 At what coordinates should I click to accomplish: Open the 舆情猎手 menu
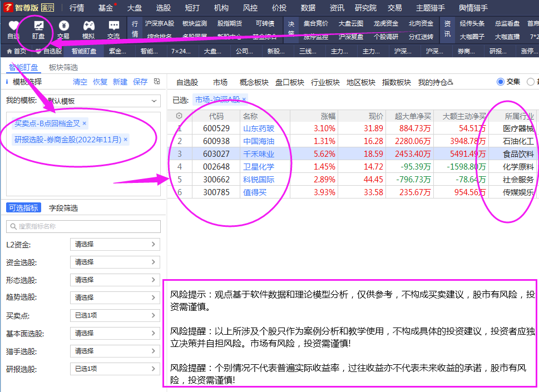(x=473, y=8)
